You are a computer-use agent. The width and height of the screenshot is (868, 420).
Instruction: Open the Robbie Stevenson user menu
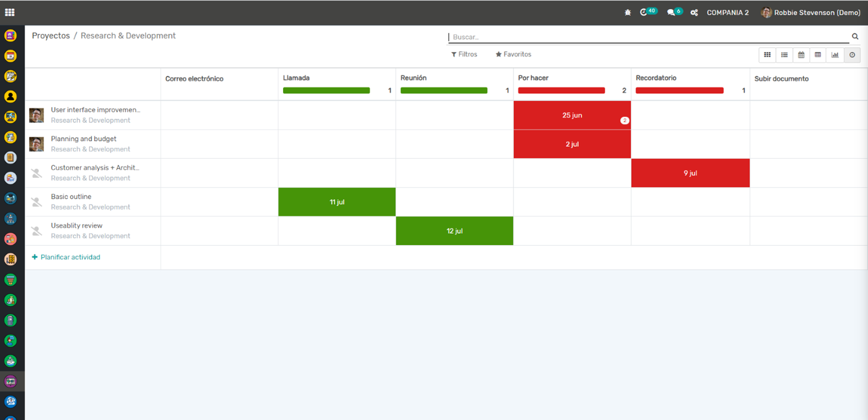tap(810, 13)
